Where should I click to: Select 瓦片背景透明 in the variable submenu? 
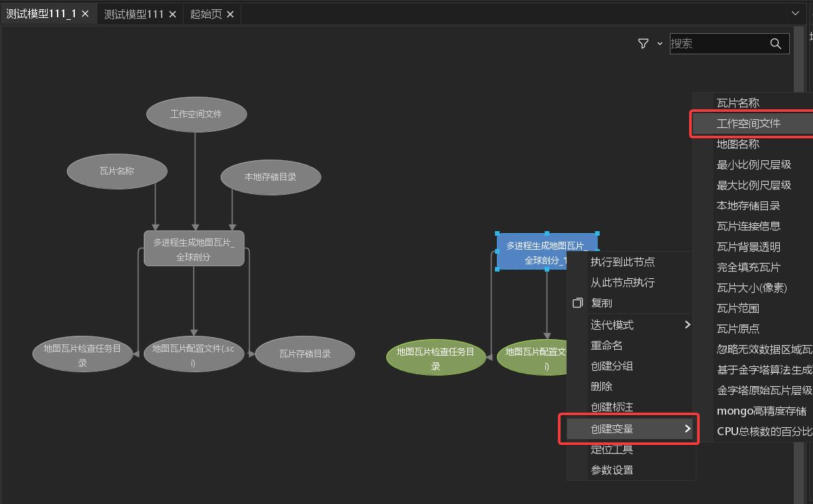point(749,246)
